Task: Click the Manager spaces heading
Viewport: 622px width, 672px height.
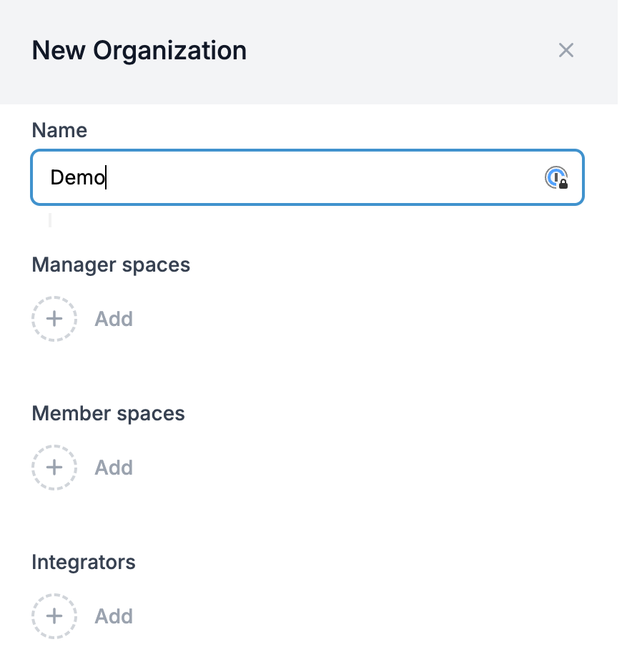Action: (x=111, y=265)
